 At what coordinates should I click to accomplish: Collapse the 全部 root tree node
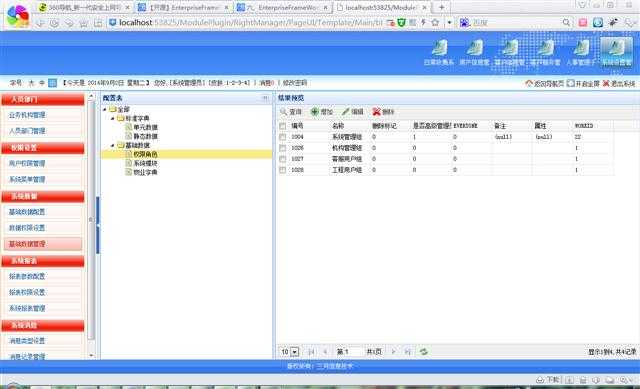point(105,109)
